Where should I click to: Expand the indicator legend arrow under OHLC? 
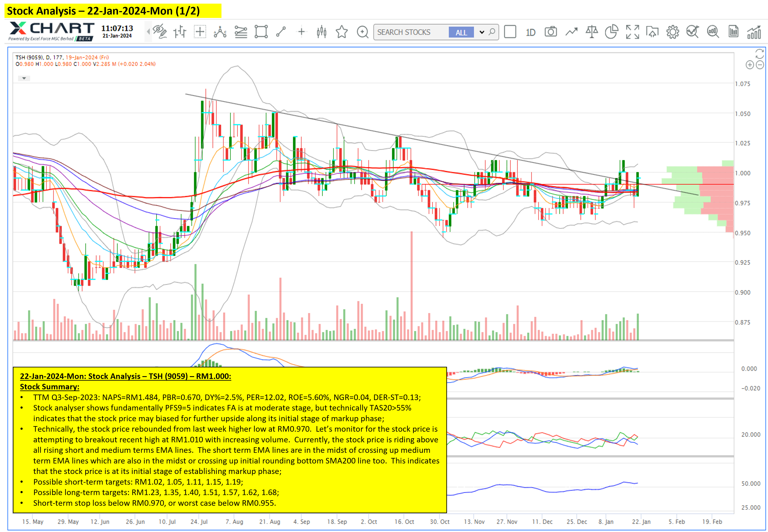24,78
